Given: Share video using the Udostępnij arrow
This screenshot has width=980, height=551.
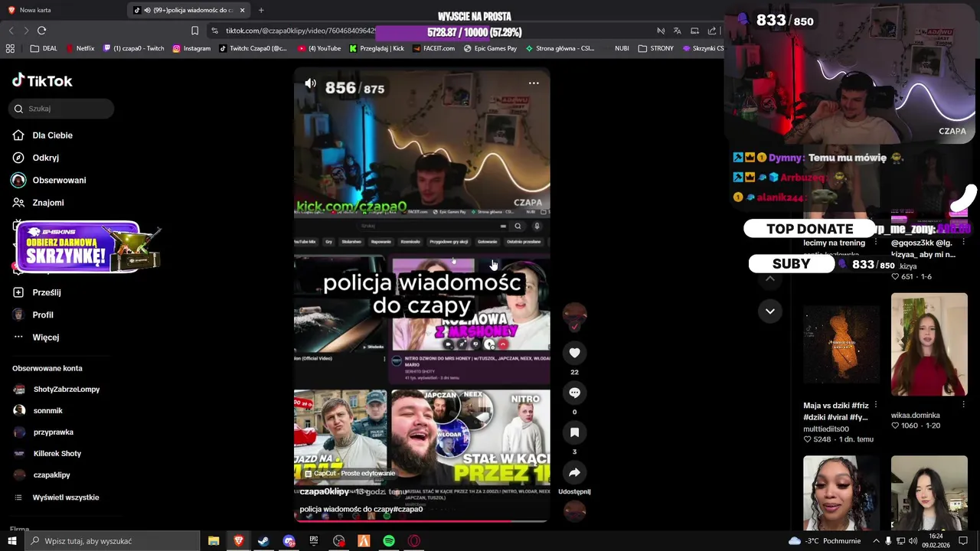Looking at the screenshot, I should pyautogui.click(x=574, y=472).
